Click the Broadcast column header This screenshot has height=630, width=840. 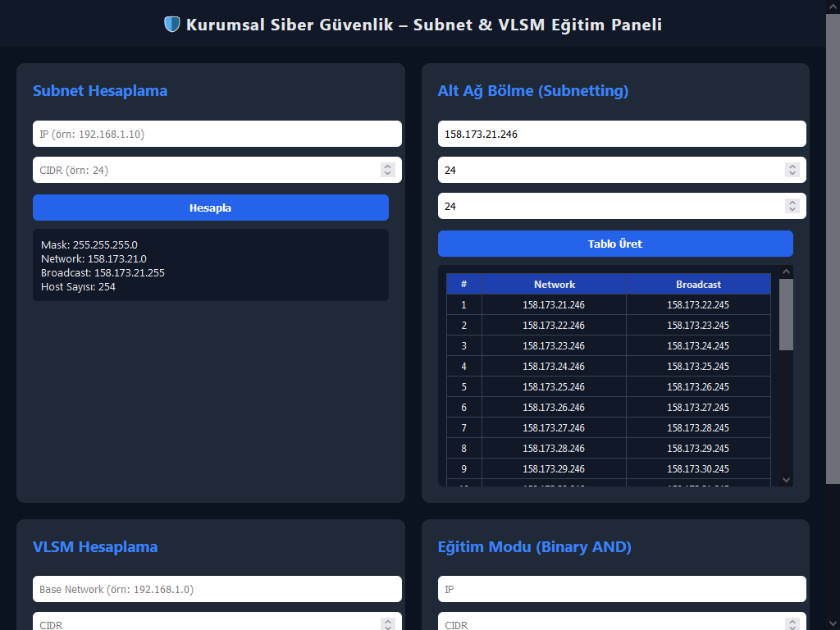698,284
